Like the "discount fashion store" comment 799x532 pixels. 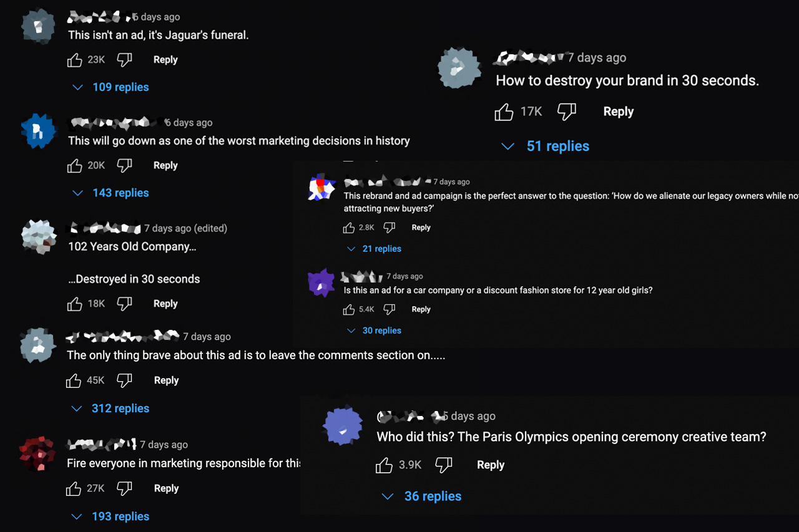click(x=349, y=309)
